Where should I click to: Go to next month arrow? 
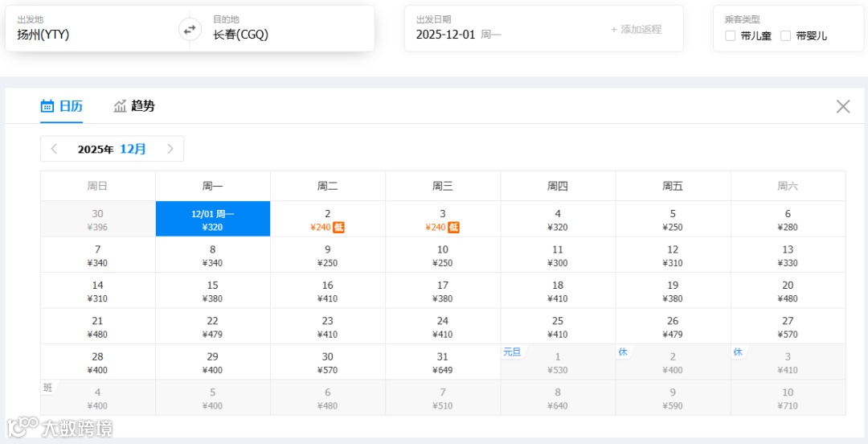point(170,149)
